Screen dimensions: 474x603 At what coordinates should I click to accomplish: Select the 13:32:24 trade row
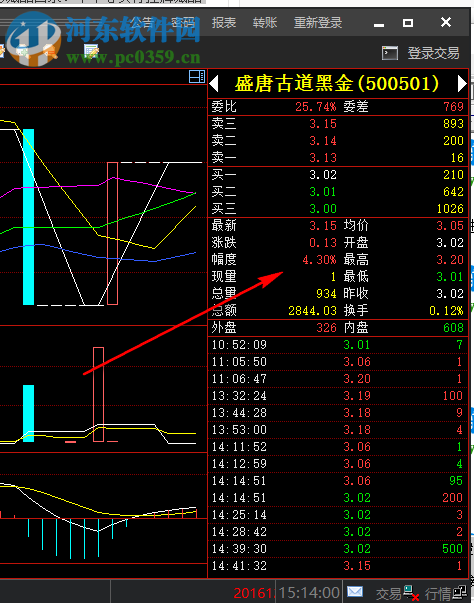338,396
